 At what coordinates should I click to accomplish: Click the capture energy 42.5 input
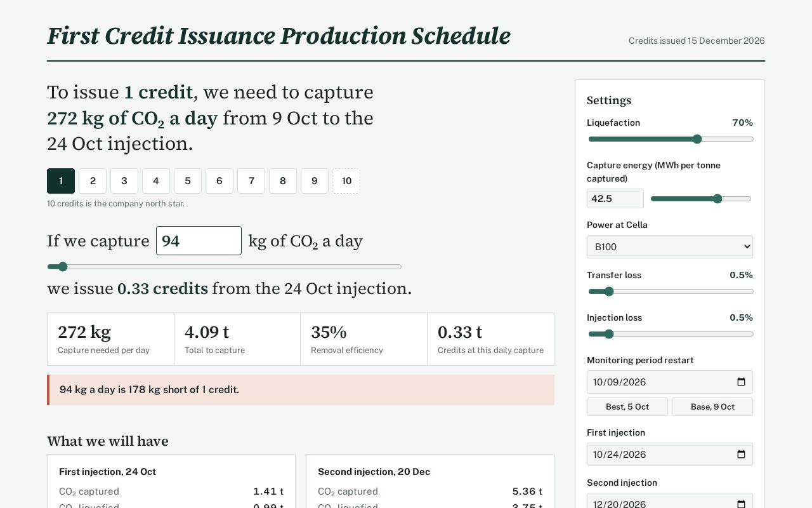click(x=615, y=199)
